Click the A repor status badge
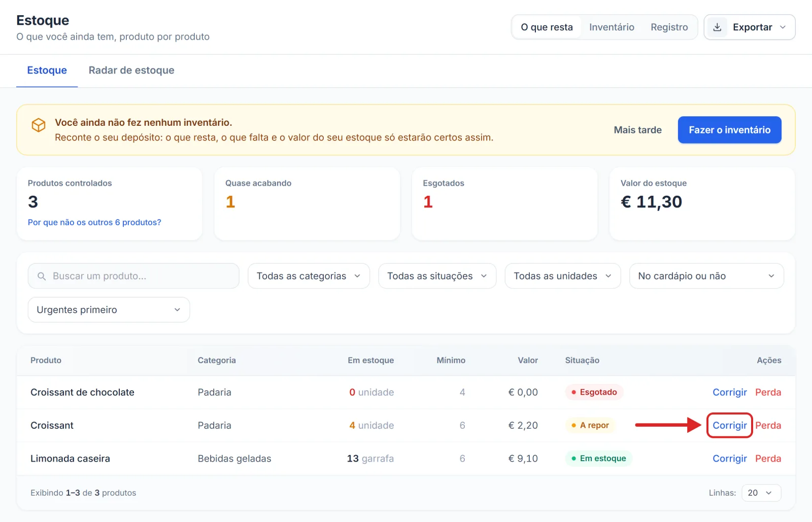This screenshot has height=522, width=812. pyautogui.click(x=590, y=426)
